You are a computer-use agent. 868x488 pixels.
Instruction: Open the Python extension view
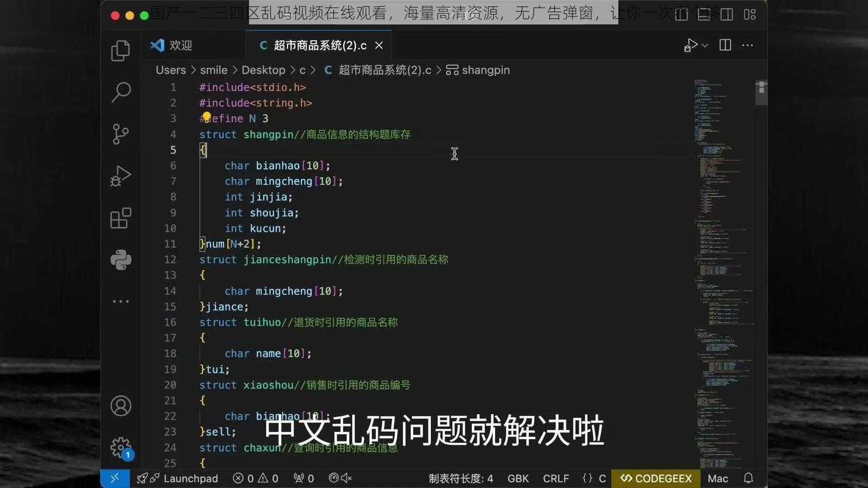pos(121,260)
